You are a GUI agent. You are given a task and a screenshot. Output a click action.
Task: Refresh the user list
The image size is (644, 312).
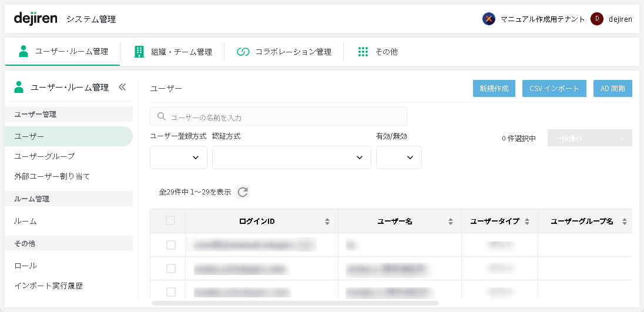pos(243,192)
